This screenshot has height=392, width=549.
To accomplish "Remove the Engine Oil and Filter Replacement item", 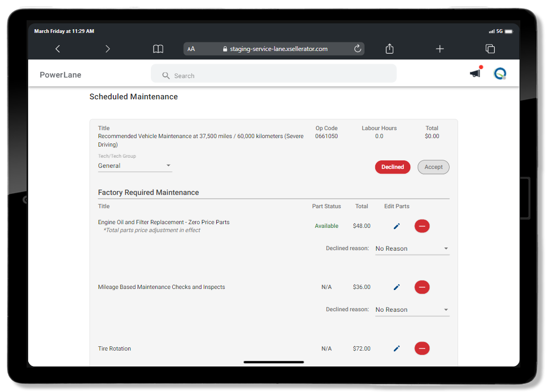I will pos(421,226).
